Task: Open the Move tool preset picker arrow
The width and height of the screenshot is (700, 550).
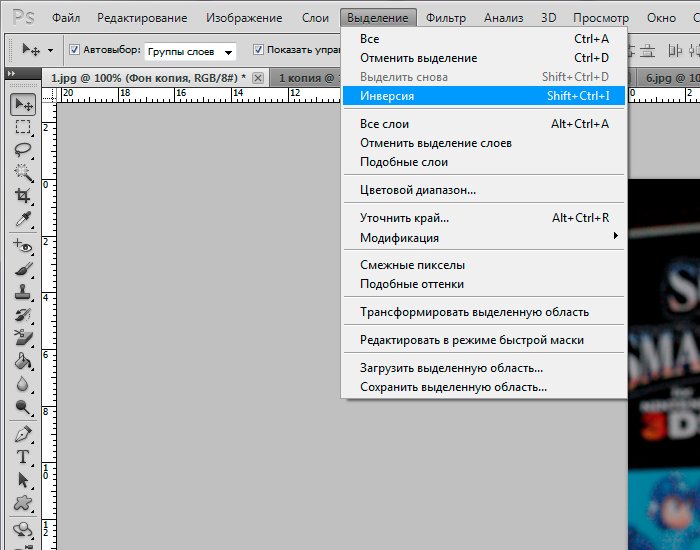Action: pos(50,50)
